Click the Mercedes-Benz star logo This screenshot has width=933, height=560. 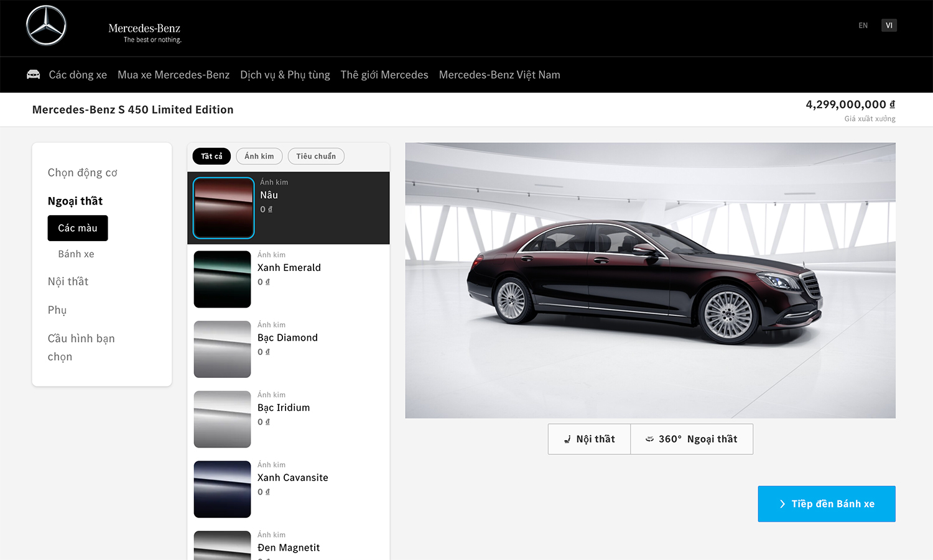coord(46,25)
